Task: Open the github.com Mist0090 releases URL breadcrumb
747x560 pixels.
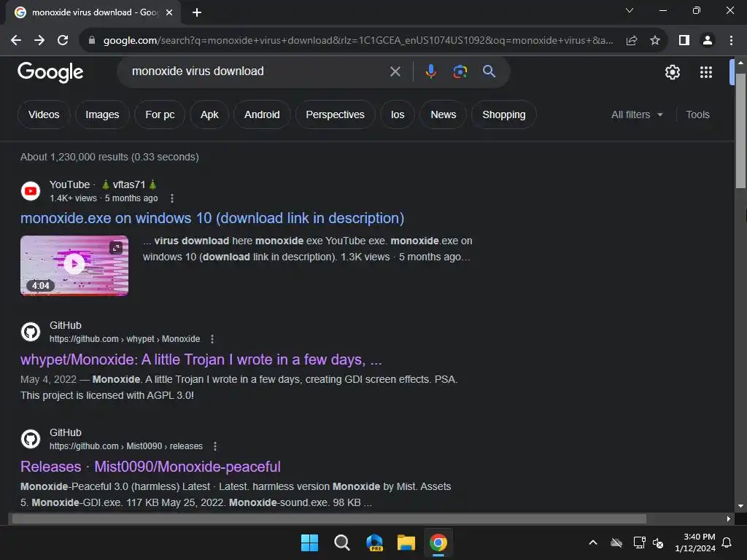Action: pyautogui.click(x=126, y=446)
